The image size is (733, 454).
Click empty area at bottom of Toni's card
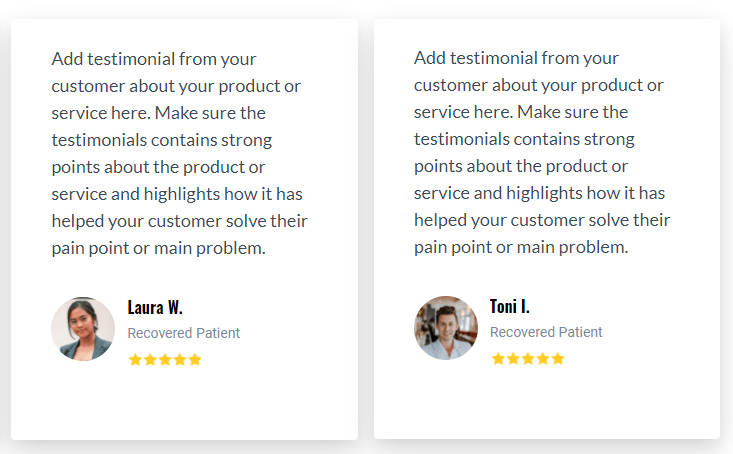tap(547, 404)
